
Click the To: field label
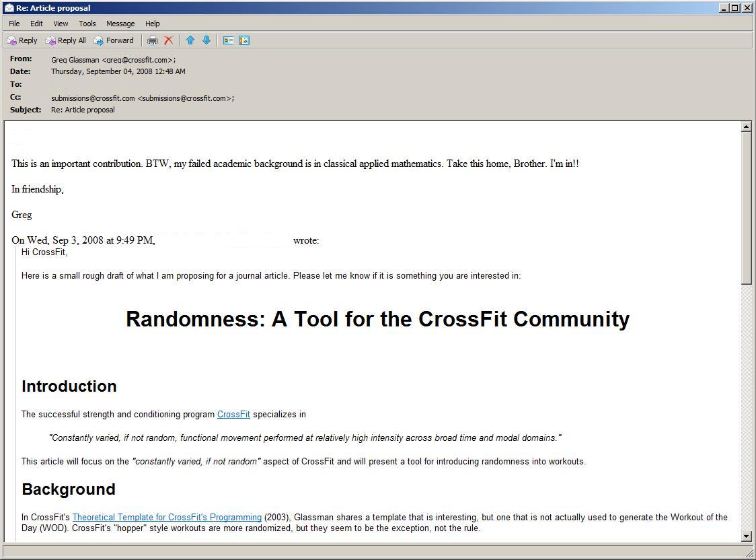tap(16, 84)
